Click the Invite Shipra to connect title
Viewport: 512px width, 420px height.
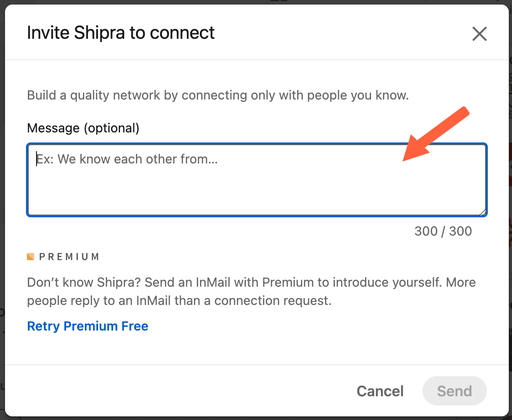tap(121, 32)
